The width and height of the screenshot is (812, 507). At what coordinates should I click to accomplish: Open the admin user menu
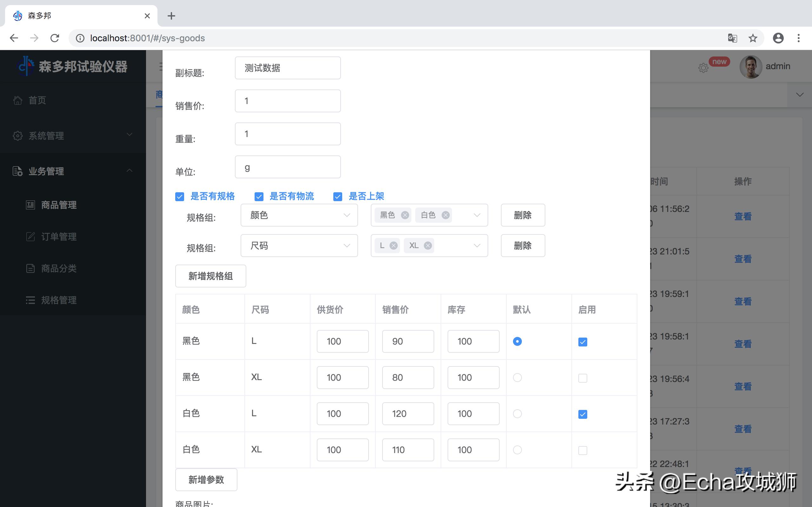[x=750, y=67]
